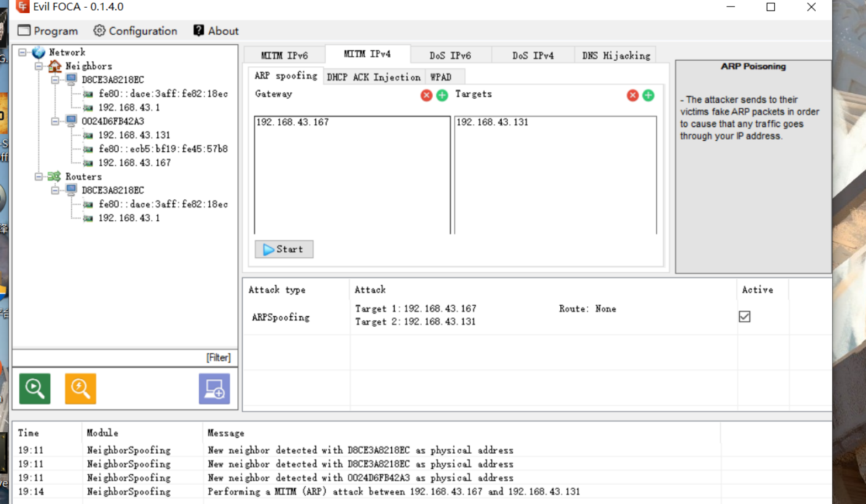866x504 pixels.
Task: Click the ARPSpoofing attack row
Action: [536, 316]
